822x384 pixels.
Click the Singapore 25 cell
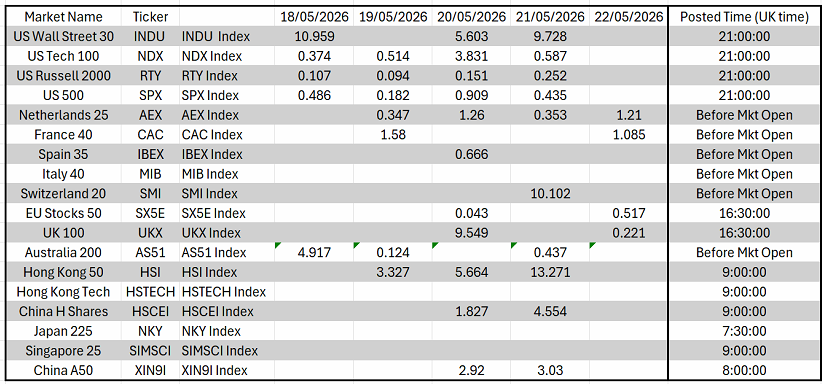point(63,350)
